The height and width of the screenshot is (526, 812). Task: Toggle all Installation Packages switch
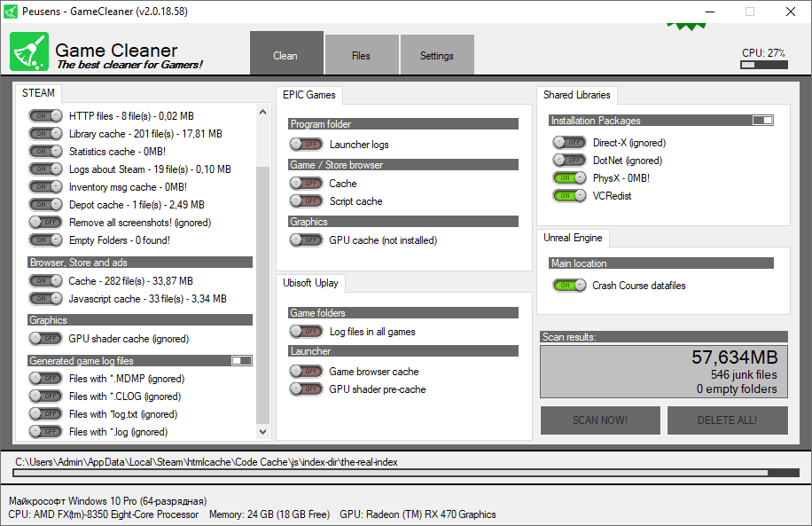763,121
